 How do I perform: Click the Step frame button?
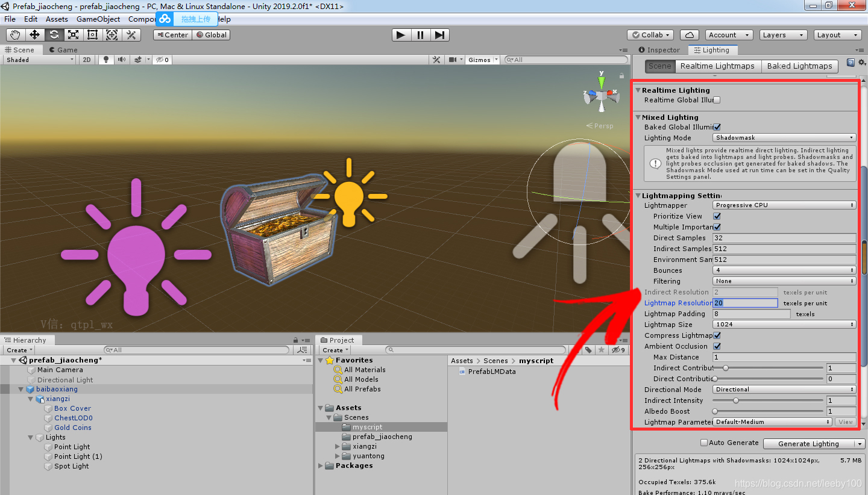click(x=439, y=35)
